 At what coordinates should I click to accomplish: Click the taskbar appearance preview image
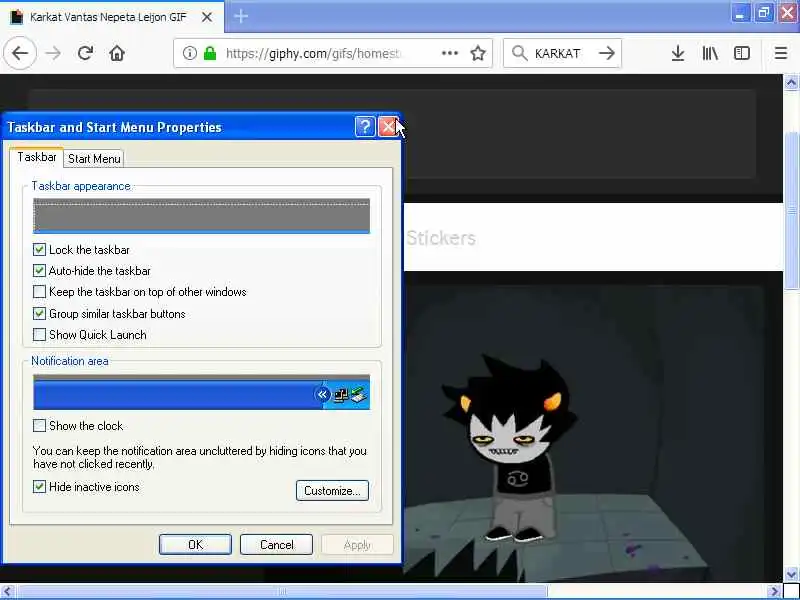(x=202, y=216)
